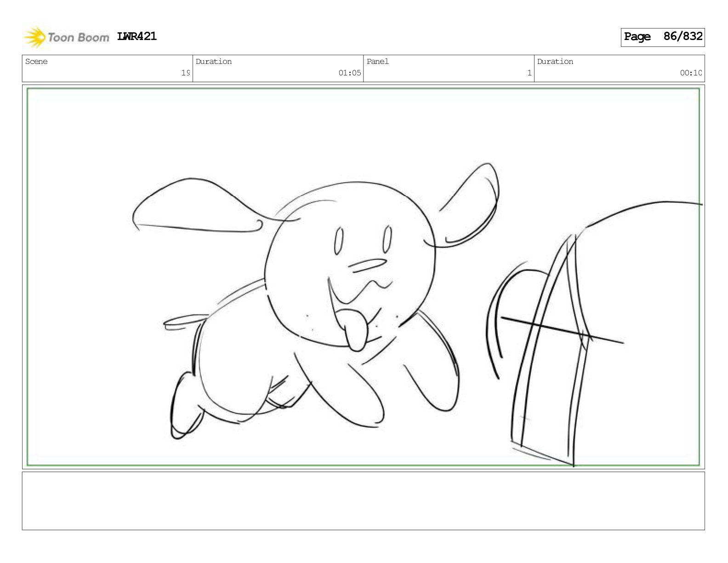Click the Toon Boom logo icon
The width and height of the screenshot is (728, 563).
[x=34, y=37]
